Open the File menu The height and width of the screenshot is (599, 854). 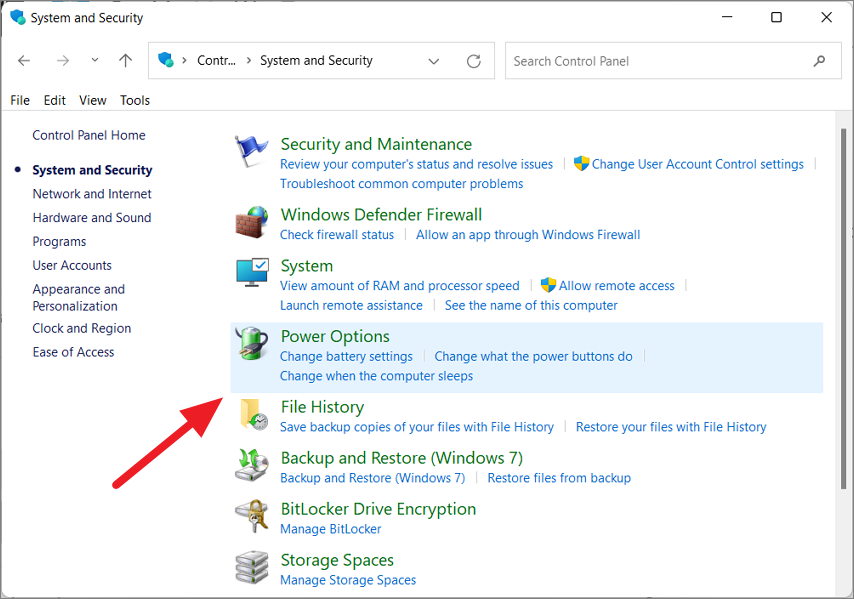[20, 100]
